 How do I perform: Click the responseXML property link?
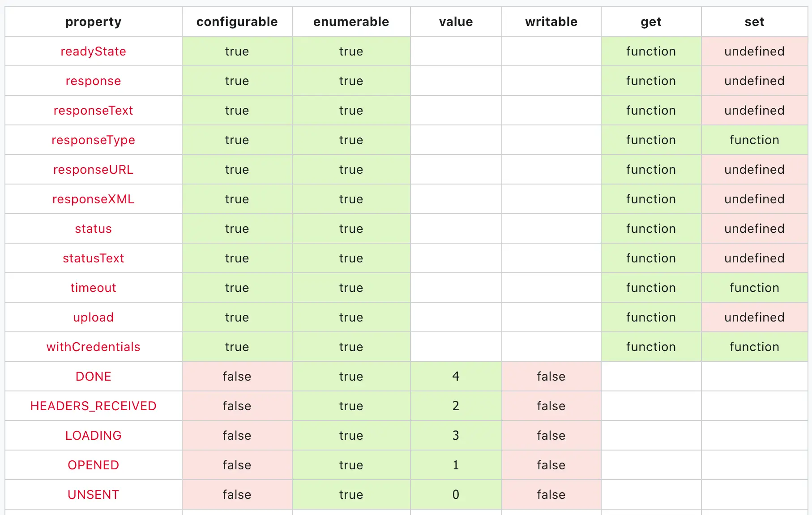[x=93, y=199]
